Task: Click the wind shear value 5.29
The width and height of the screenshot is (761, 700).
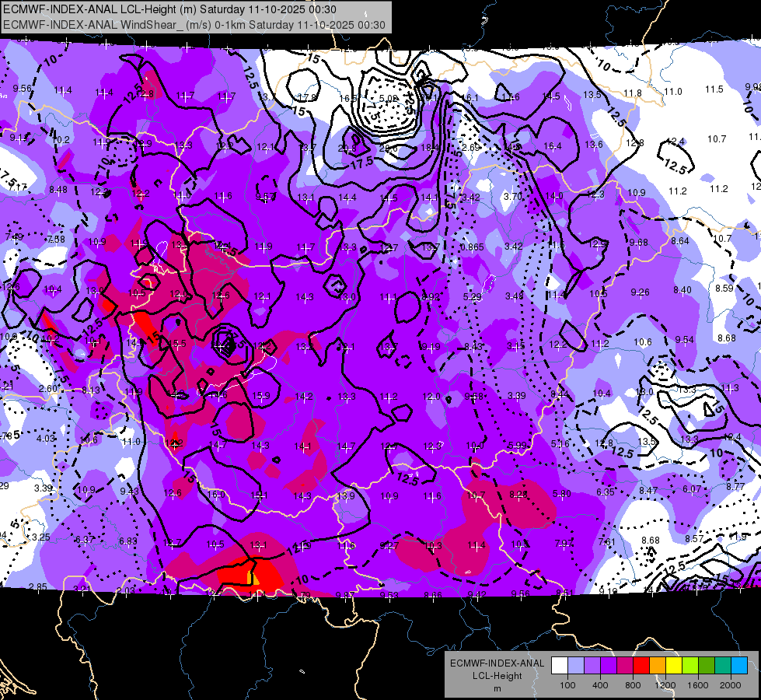Action: pos(473,297)
